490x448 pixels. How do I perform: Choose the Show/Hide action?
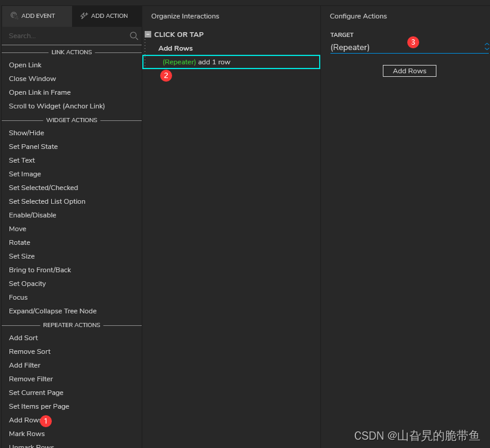[x=27, y=133]
